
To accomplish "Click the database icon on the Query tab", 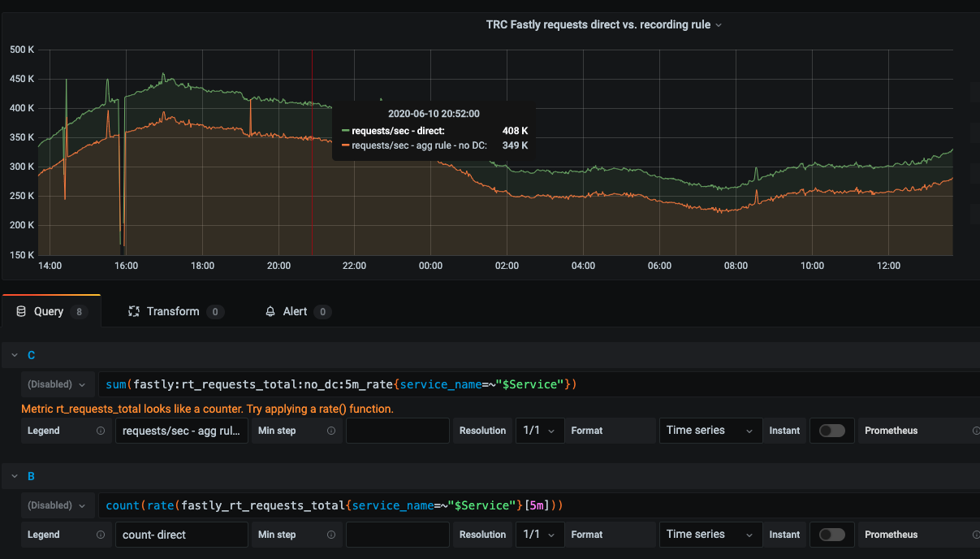I will point(21,311).
